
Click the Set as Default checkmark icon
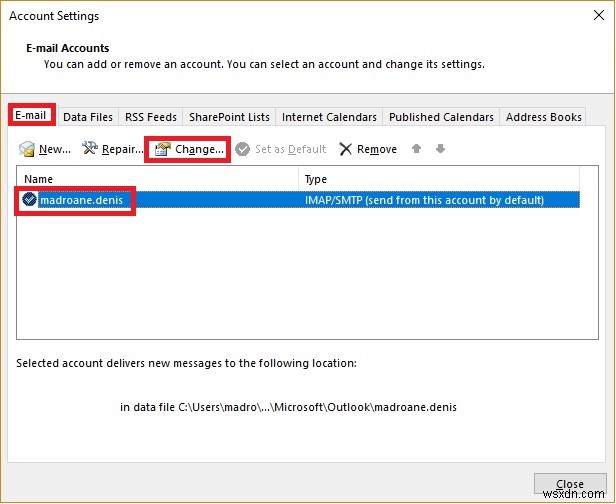(x=242, y=149)
